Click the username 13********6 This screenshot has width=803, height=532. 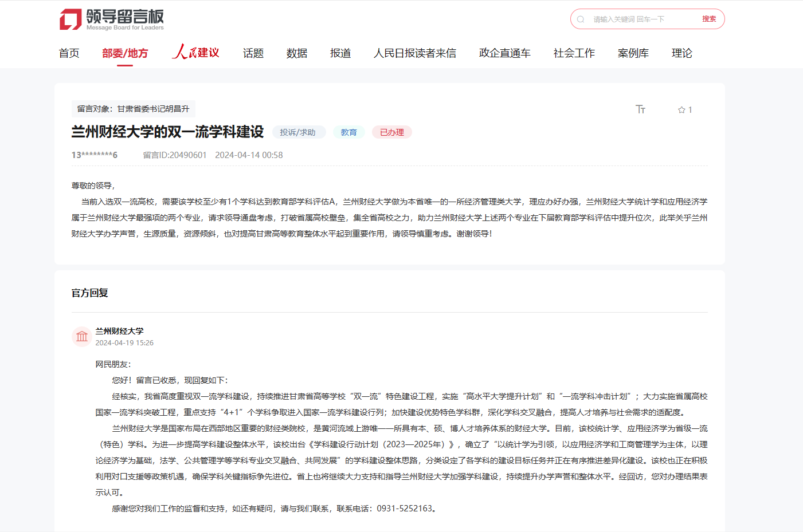[x=95, y=155]
